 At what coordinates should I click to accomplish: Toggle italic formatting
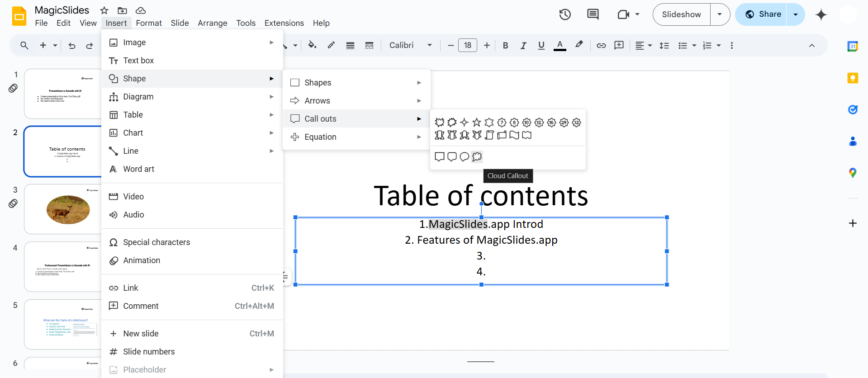(523, 45)
